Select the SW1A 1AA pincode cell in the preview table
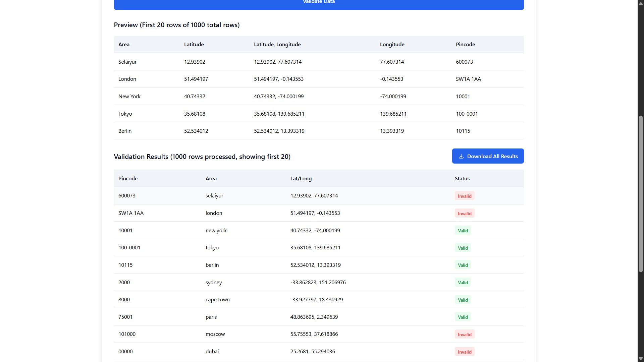This screenshot has width=644, height=362. [468, 79]
